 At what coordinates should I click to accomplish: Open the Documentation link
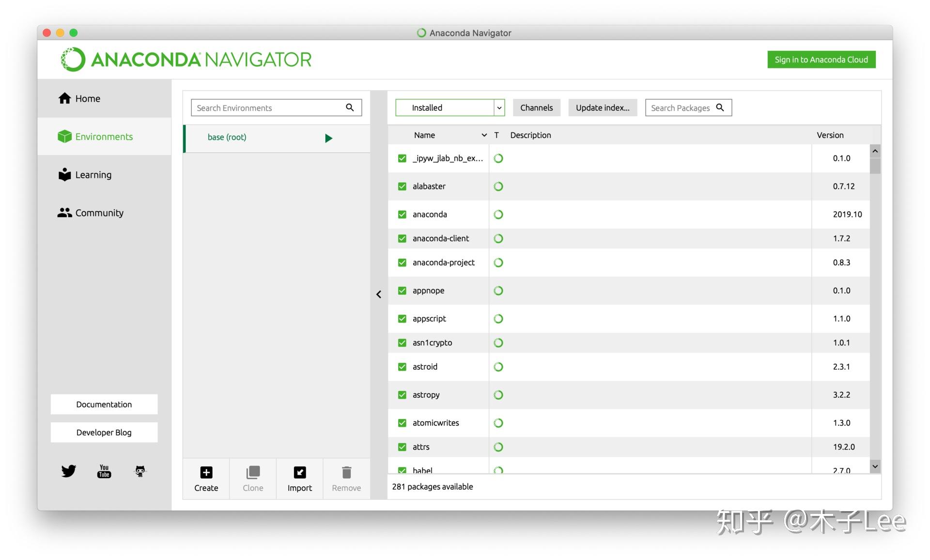click(x=104, y=404)
